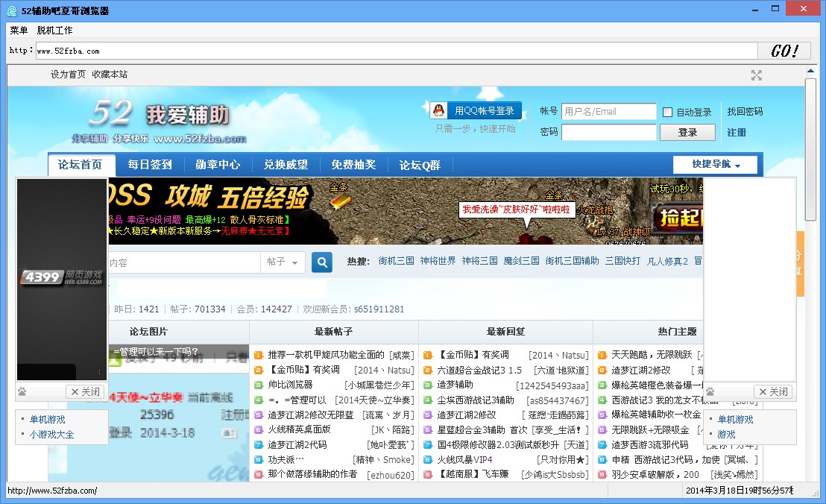Toggle the 自动登录 checkbox
This screenshot has width=826, height=504.
point(667,112)
